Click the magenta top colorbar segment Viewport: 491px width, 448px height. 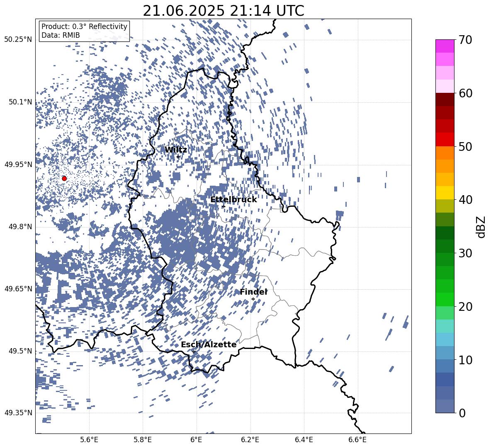[445, 46]
